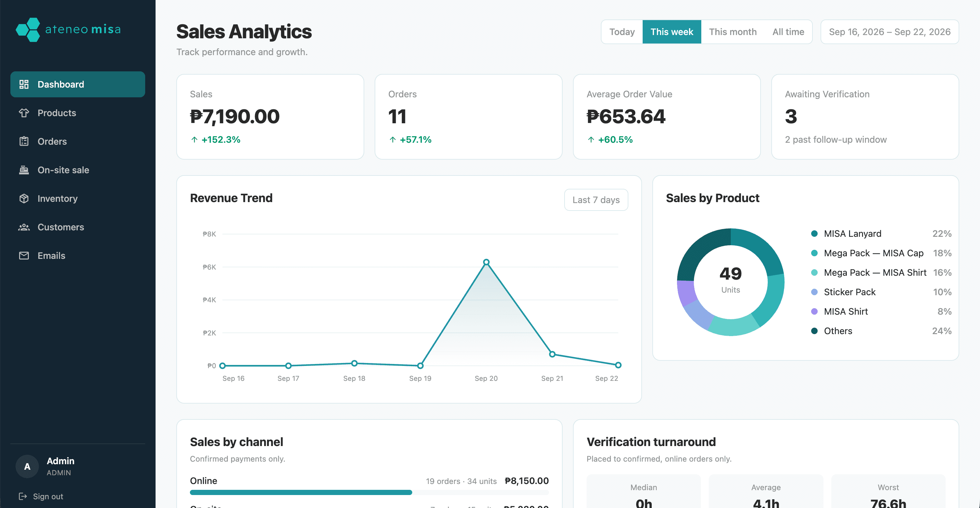Open the On-site sale menu label
Image resolution: width=980 pixels, height=508 pixels.
(63, 170)
